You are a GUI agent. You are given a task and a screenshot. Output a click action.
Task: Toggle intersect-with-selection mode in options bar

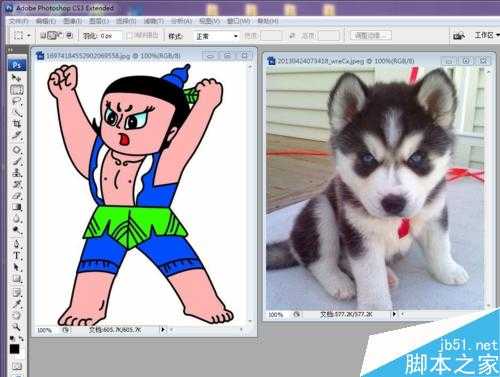click(x=69, y=35)
